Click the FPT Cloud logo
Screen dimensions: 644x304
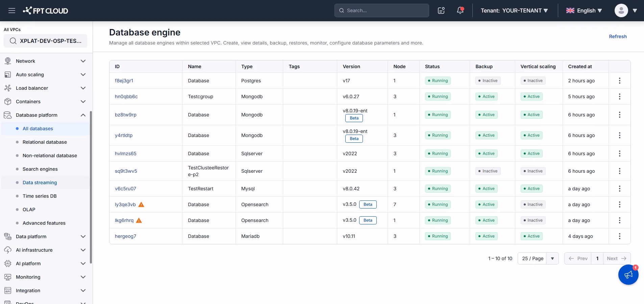point(45,10)
